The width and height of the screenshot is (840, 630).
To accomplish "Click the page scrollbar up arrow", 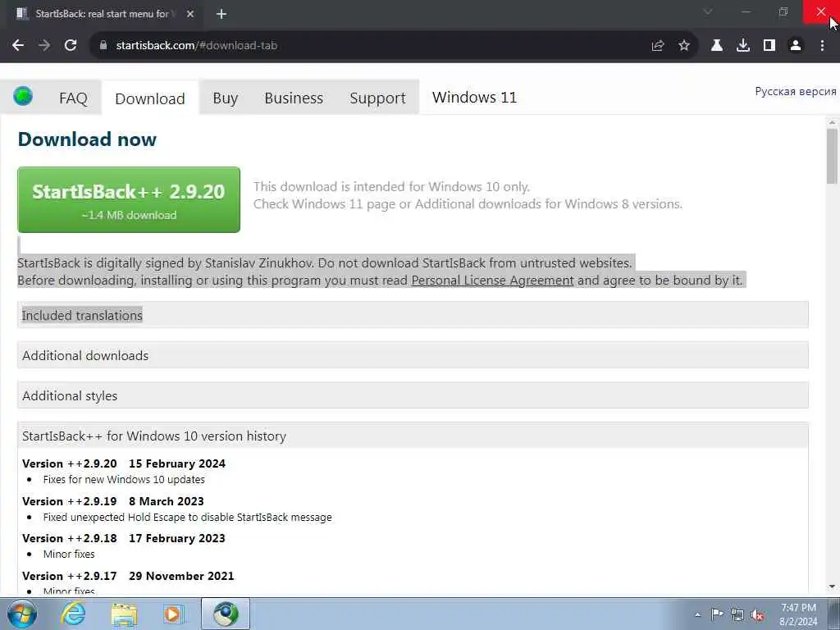I will click(832, 123).
